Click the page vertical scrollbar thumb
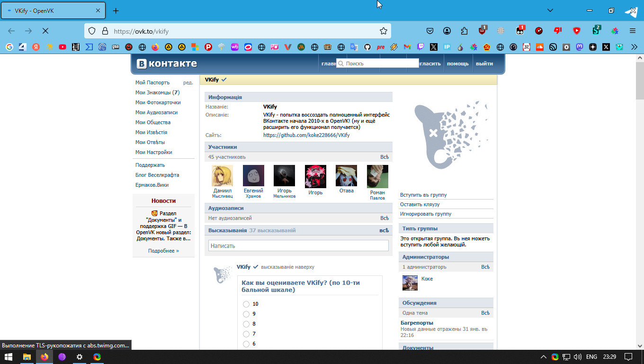The image size is (644, 364). coord(640,81)
